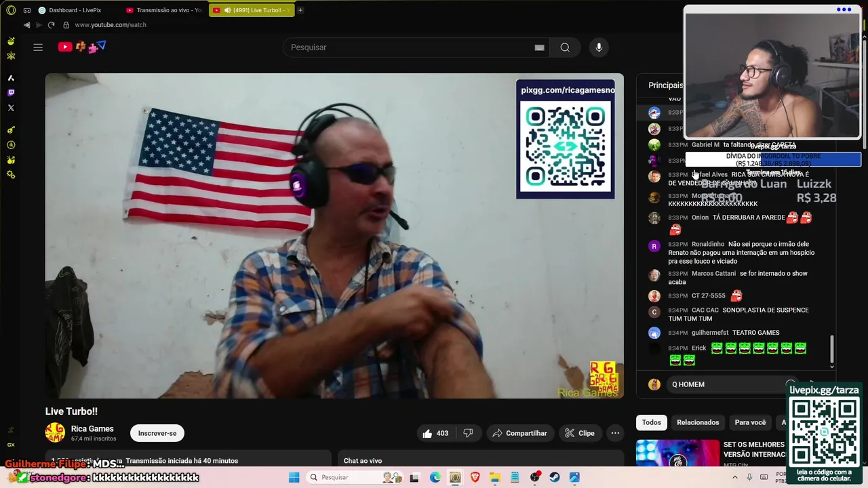Screen dimensions: 868x488
Task: Click the browser forward arrow
Action: (x=39, y=25)
